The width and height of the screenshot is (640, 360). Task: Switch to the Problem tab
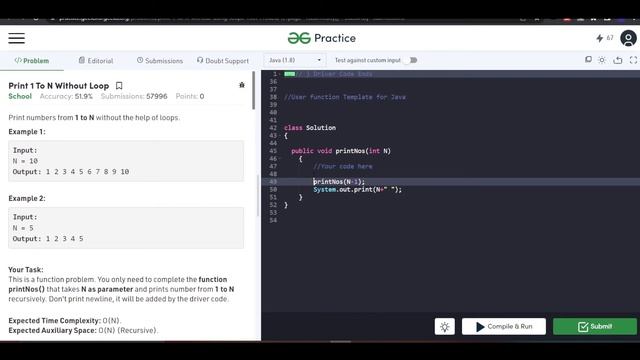(32, 60)
